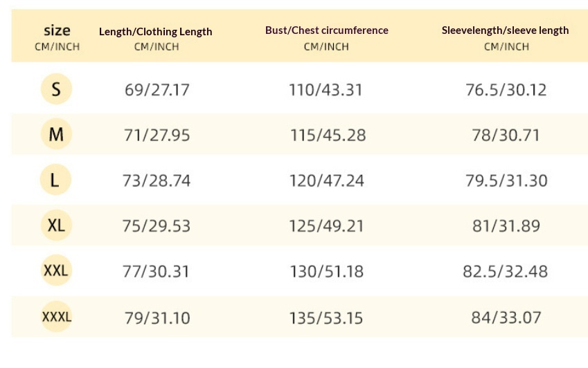Click the 110/43.31 bust value

326,90
